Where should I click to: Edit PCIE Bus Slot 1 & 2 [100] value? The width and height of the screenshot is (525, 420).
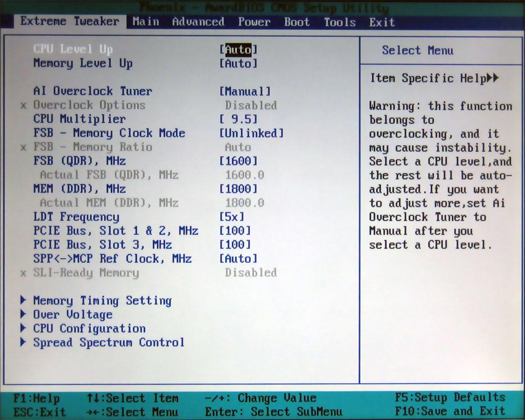click(x=235, y=230)
